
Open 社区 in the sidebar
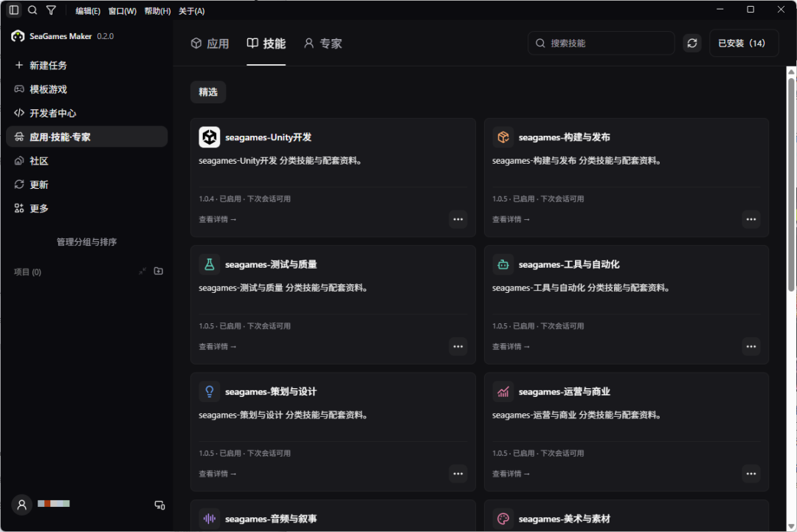[86, 161]
